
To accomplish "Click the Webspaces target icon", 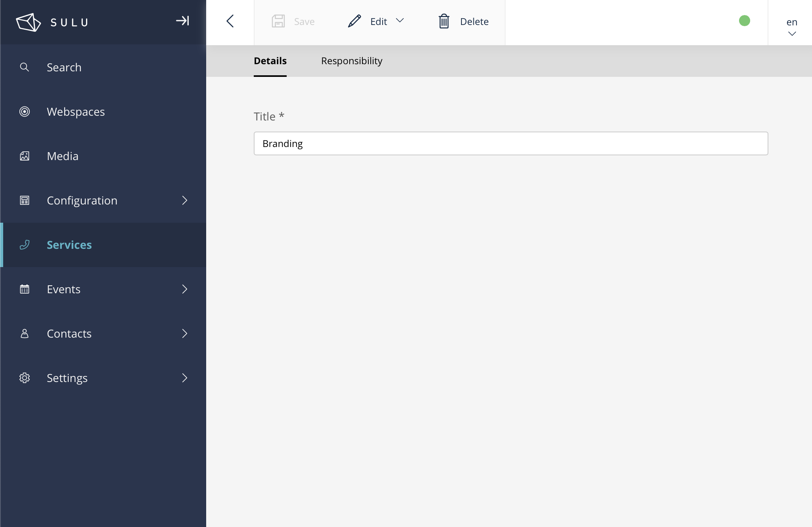I will click(25, 112).
